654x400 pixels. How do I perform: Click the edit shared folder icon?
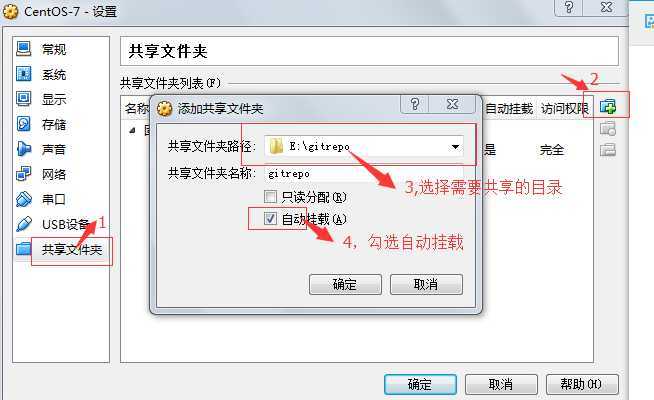(608, 128)
